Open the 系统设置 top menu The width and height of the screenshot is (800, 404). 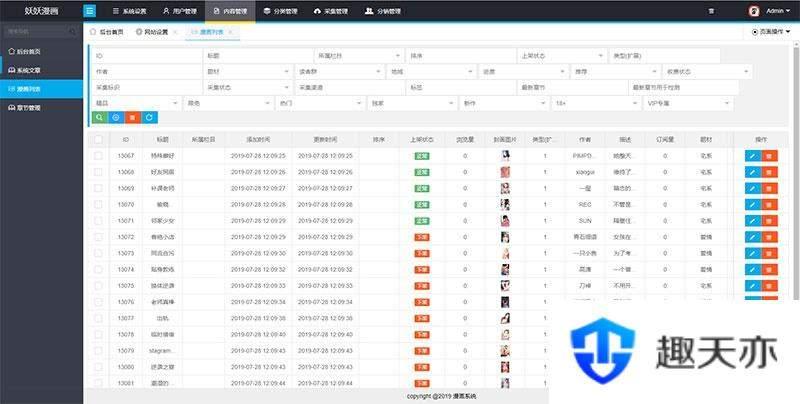pos(129,11)
